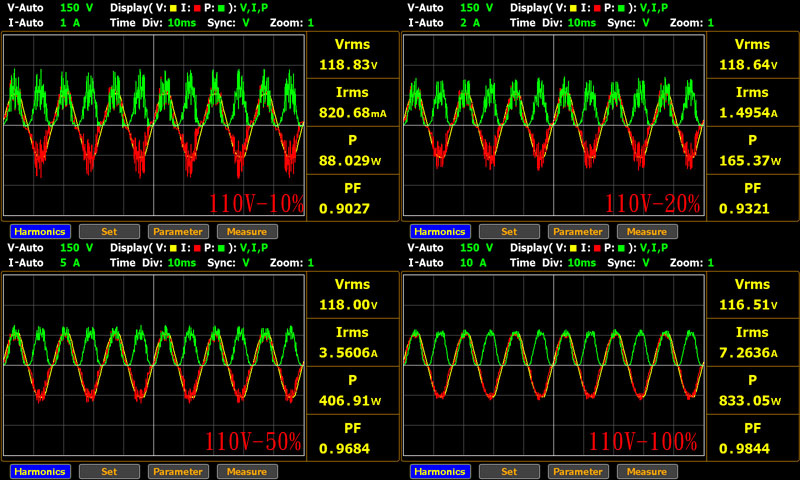The height and width of the screenshot is (480, 800).
Task: Click Set below the 110V-50% waveform
Action: (x=109, y=472)
